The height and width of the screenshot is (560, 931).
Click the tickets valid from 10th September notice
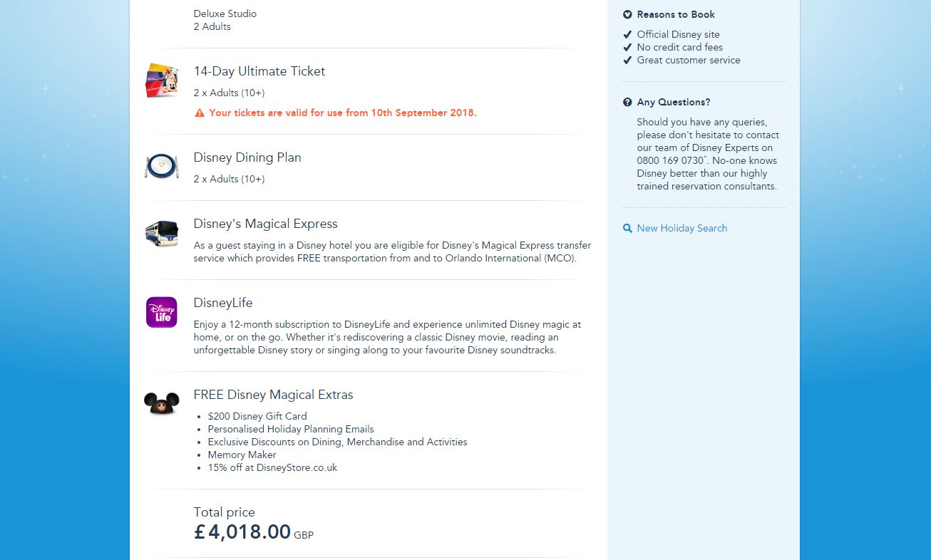(x=342, y=113)
